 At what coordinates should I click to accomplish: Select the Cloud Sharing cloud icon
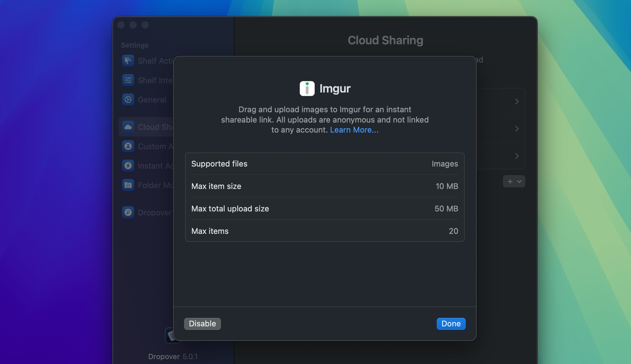(128, 127)
